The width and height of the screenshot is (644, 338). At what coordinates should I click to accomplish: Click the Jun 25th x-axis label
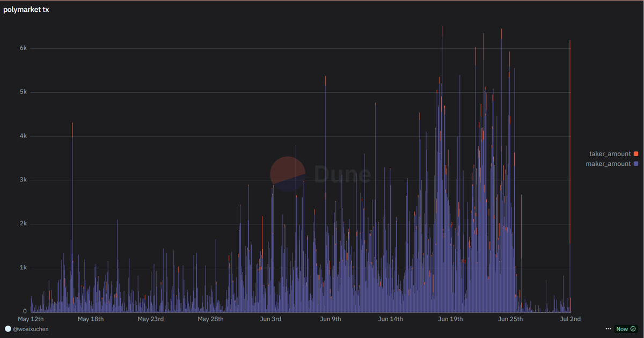(x=510, y=319)
